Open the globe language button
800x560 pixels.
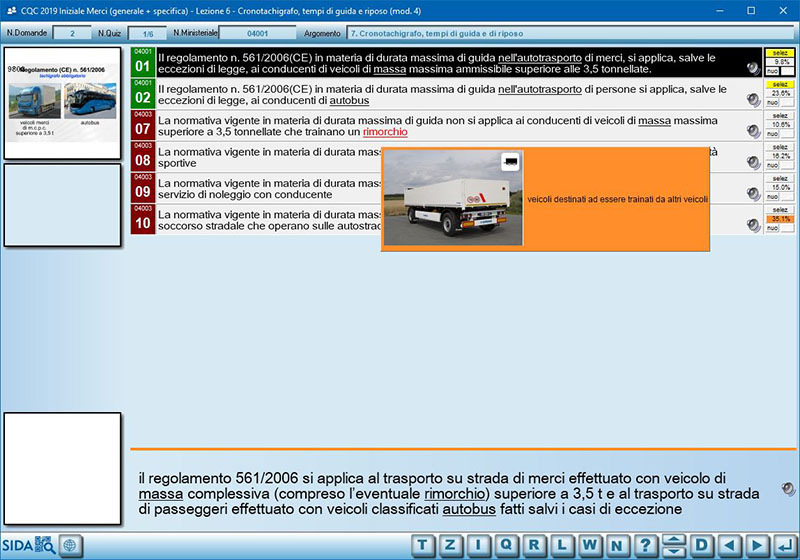point(69,545)
